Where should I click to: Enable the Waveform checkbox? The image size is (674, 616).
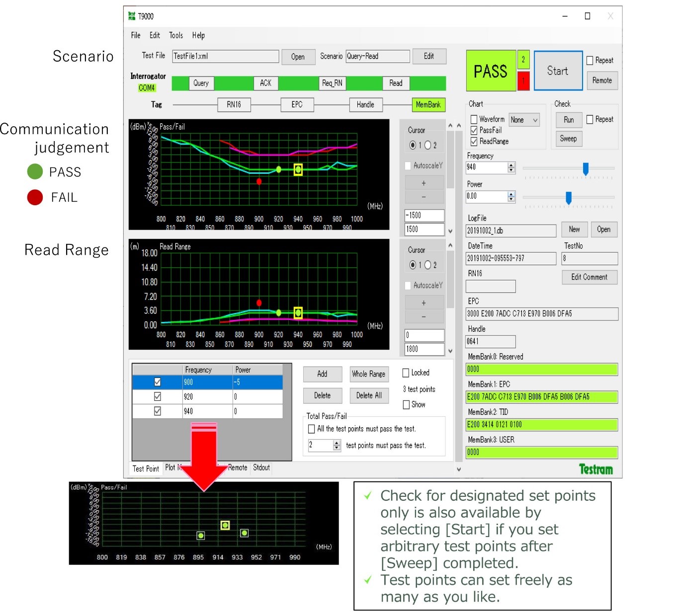coord(474,119)
